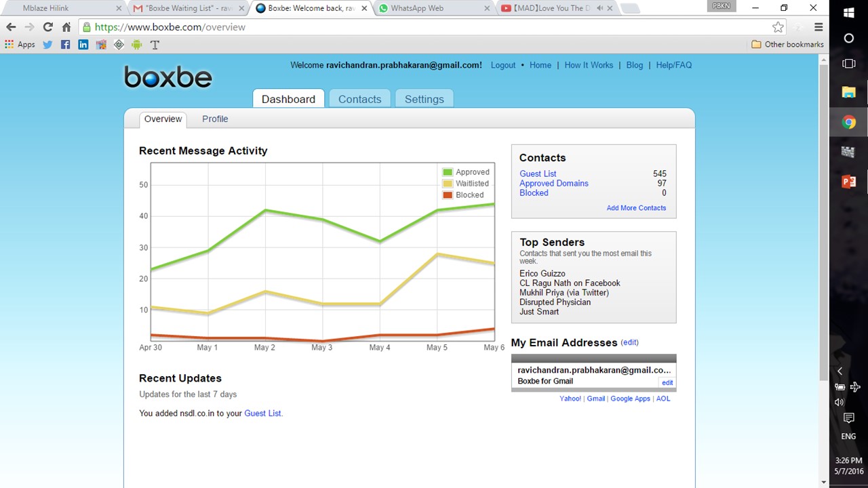Launch PowerPoint from the taskbar
868x488 pixels.
pos(848,182)
